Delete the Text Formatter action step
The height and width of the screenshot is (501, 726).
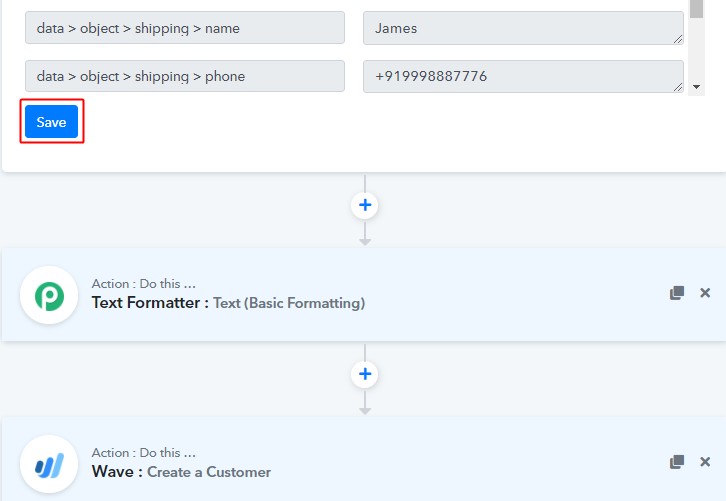click(705, 293)
